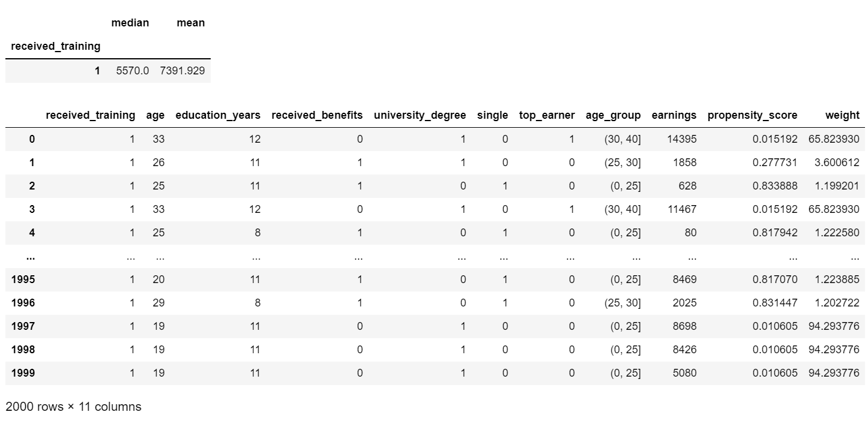Screen dimensions: 868x421
Task: Click the 'age_group' column header
Action: click(x=613, y=115)
